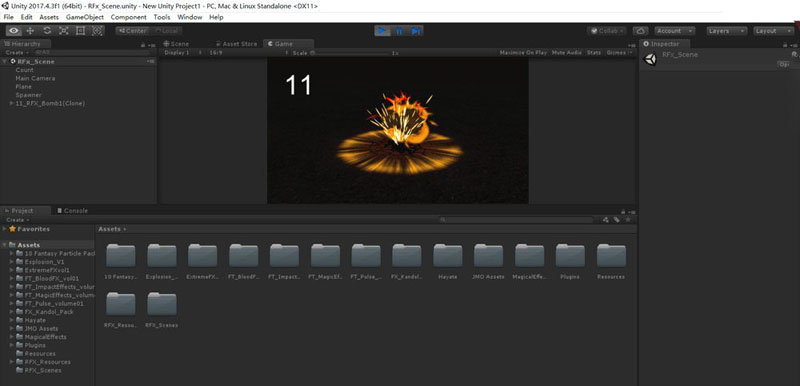Select Main Camera in the Hierarchy

(35, 79)
